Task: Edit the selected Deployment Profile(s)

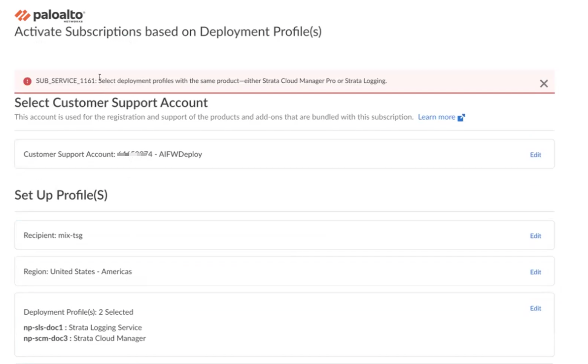Action: (535, 308)
